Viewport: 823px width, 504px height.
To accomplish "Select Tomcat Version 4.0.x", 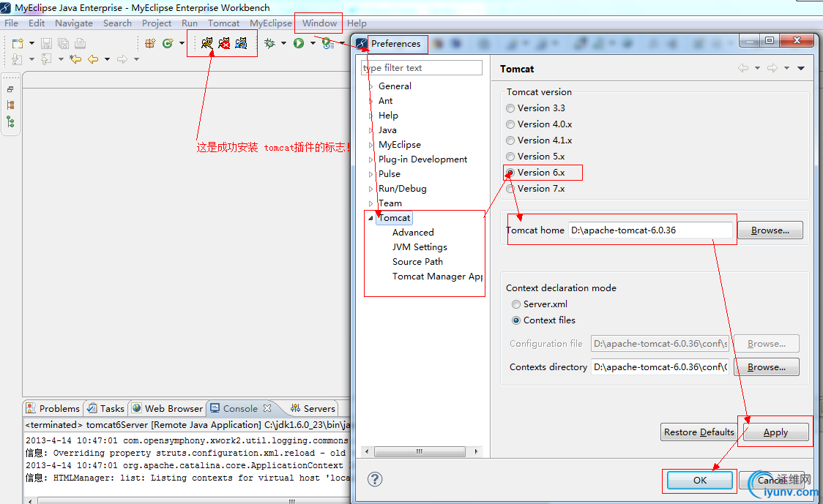I will click(538, 124).
